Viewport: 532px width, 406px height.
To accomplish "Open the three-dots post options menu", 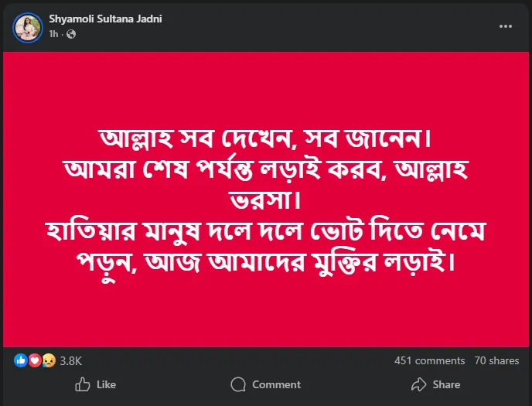I will [x=506, y=26].
